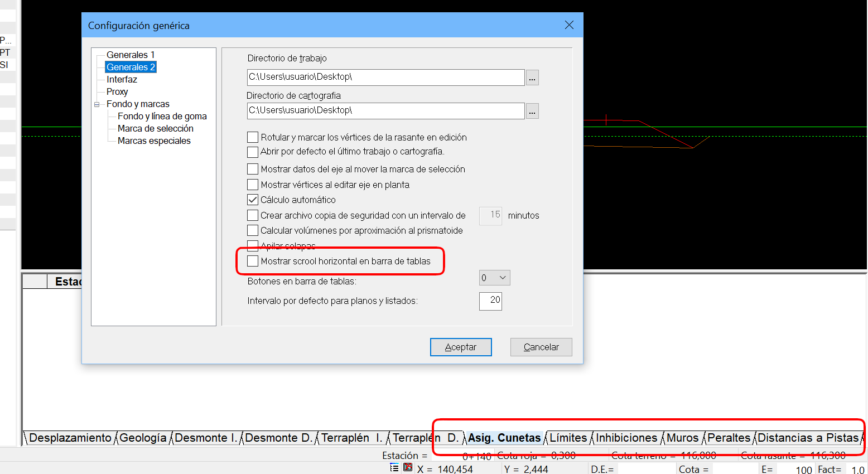This screenshot has height=474, width=868.
Task: Enable Calcular volúmenes por aproximación al prismatoide
Action: coord(253,230)
